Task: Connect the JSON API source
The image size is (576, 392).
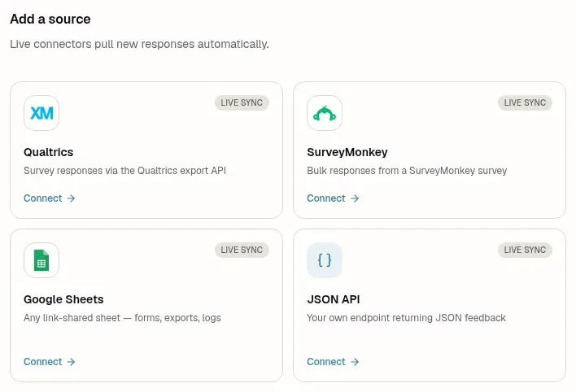Action: tap(333, 362)
